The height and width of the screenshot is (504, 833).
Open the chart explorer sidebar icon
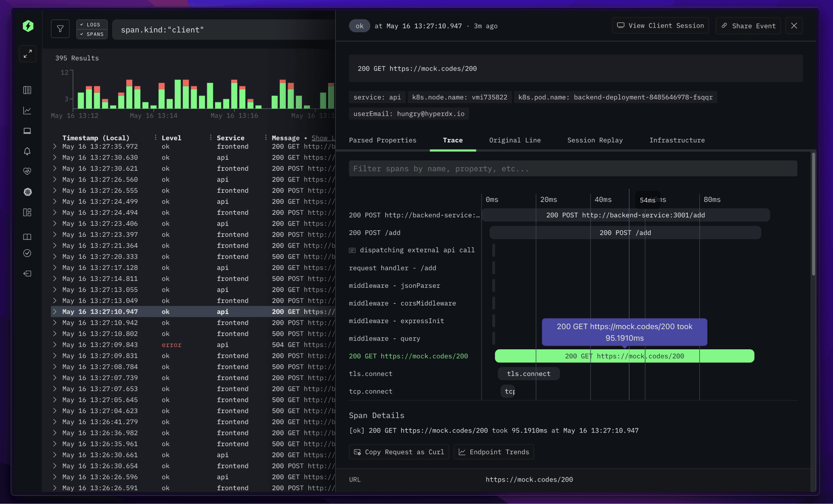27,110
